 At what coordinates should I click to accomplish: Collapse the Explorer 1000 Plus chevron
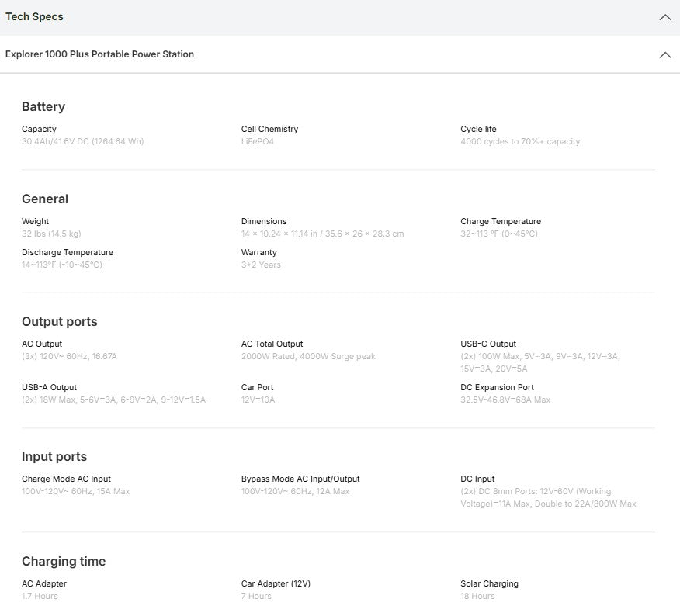pyautogui.click(x=664, y=54)
